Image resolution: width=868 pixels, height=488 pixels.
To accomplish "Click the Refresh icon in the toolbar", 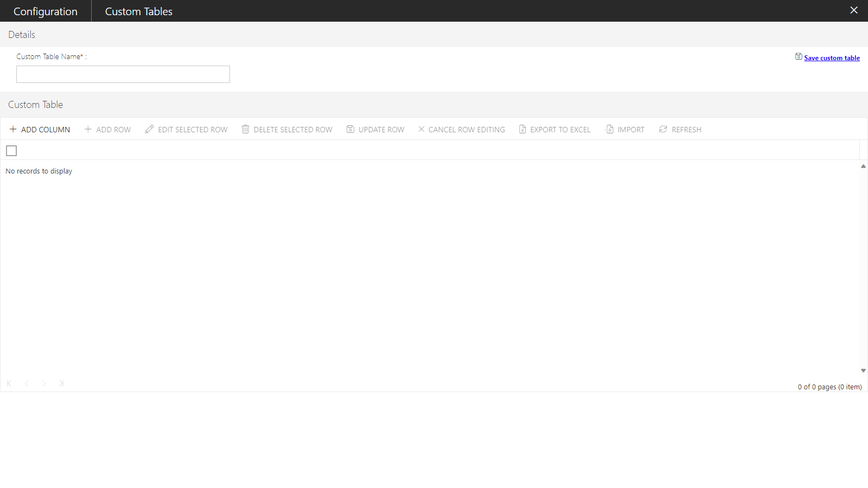I will click(663, 129).
